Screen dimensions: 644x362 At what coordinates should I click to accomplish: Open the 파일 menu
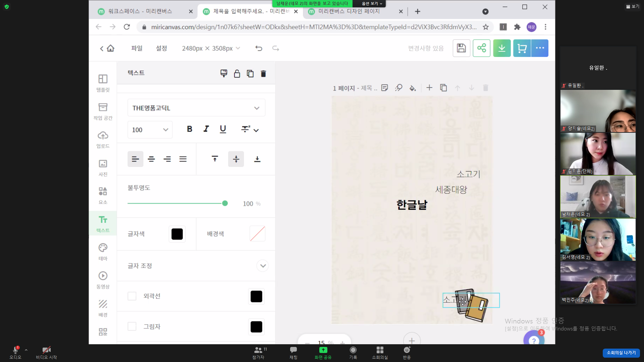[x=137, y=48]
